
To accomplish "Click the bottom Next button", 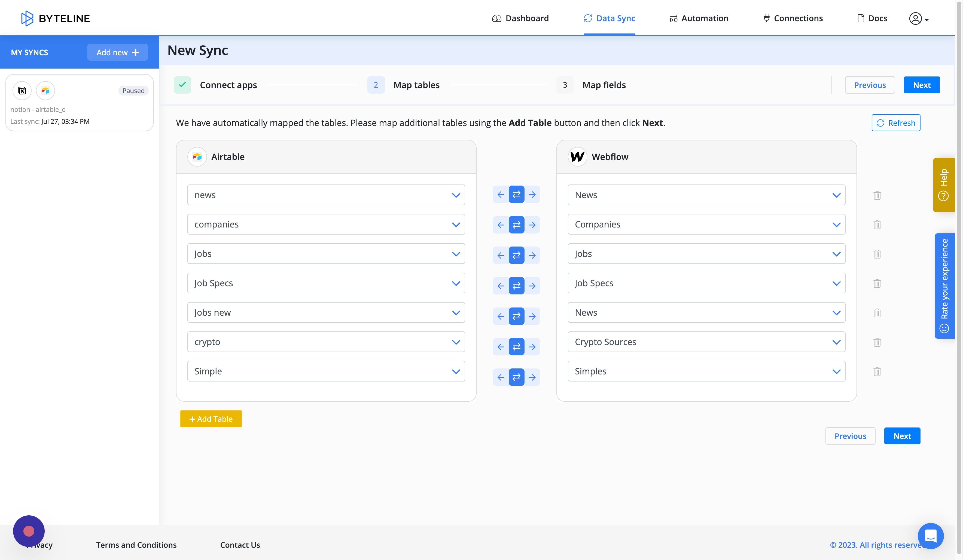I will [x=902, y=436].
